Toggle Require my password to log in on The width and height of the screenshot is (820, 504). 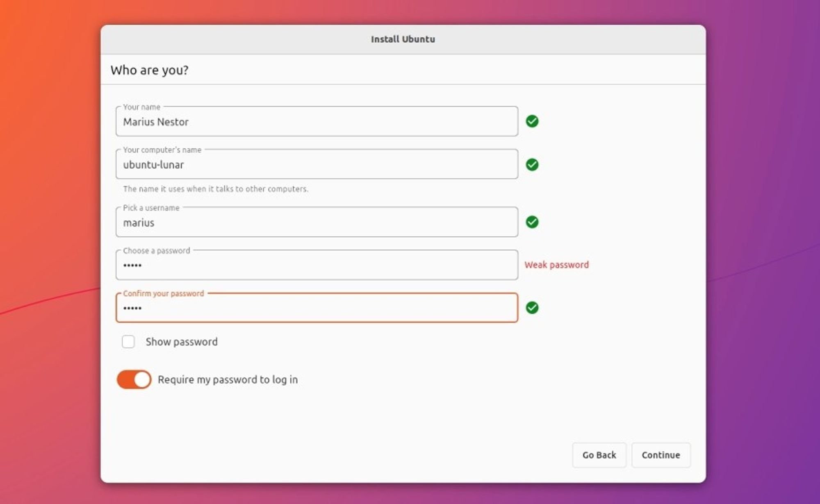pyautogui.click(x=133, y=379)
